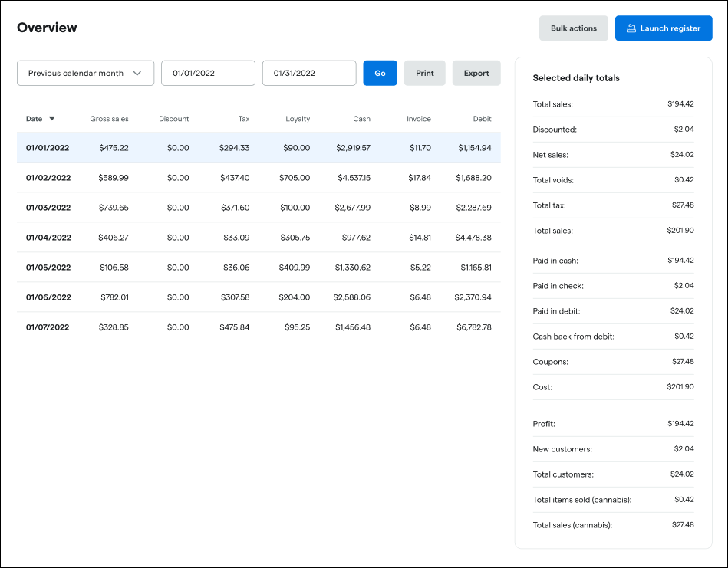728x568 pixels.
Task: Open the Previous calendar month dropdown
Action: pyautogui.click(x=85, y=73)
